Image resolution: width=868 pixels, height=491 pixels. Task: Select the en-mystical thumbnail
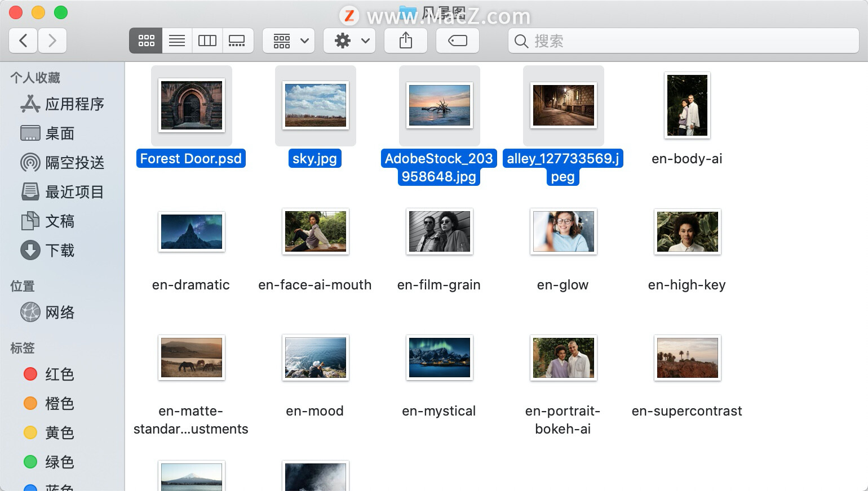pos(440,358)
